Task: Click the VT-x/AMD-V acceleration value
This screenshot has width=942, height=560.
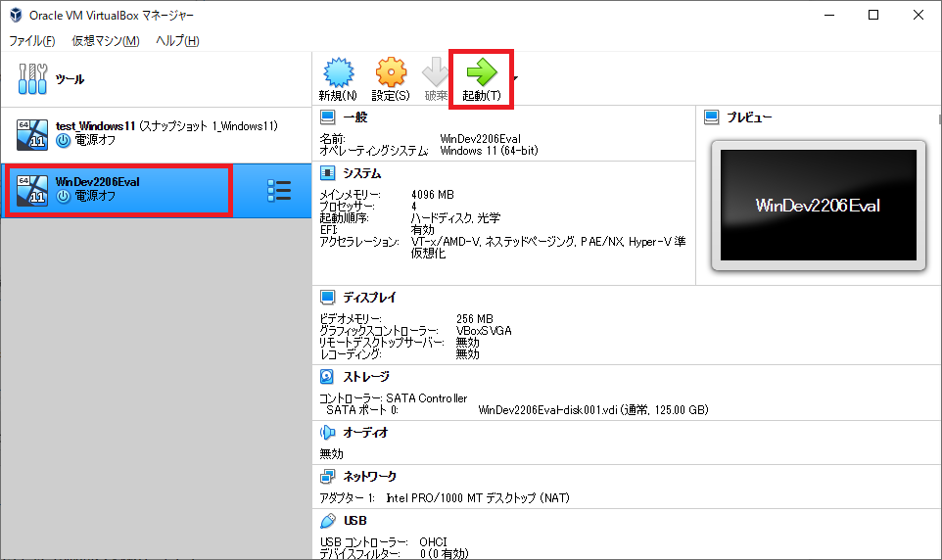Action: click(548, 248)
